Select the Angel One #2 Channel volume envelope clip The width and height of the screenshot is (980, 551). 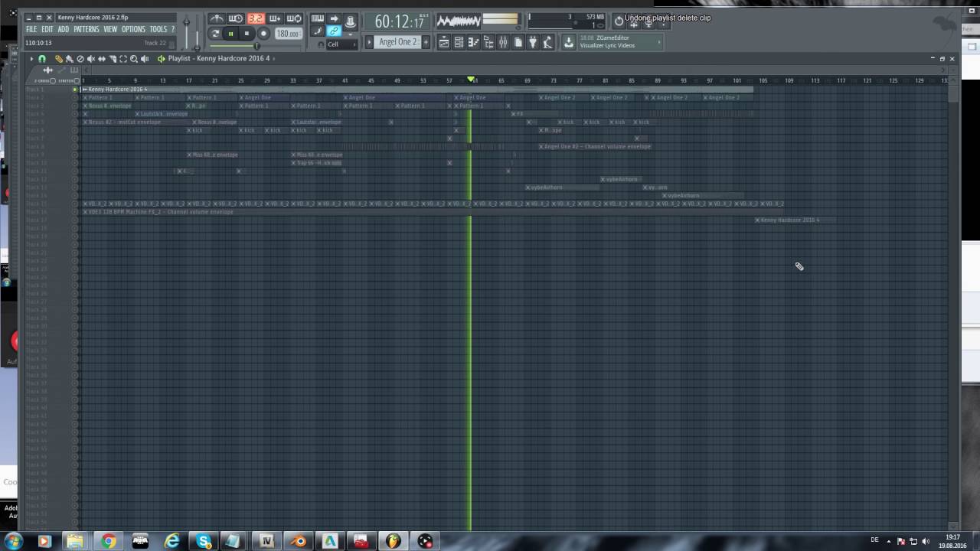coord(595,146)
